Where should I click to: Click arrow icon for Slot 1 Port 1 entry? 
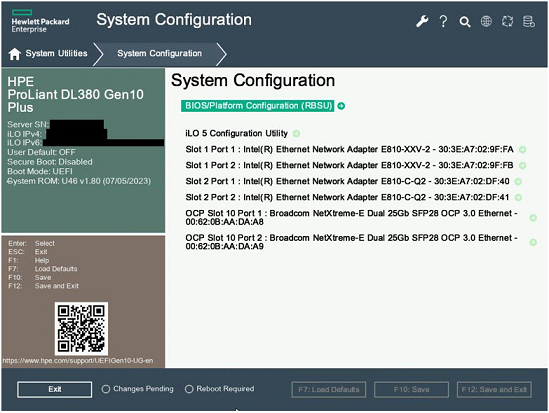click(522, 149)
